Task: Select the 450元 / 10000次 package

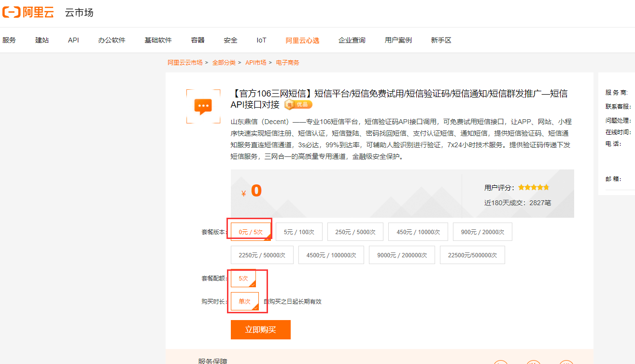Action: 418,232
